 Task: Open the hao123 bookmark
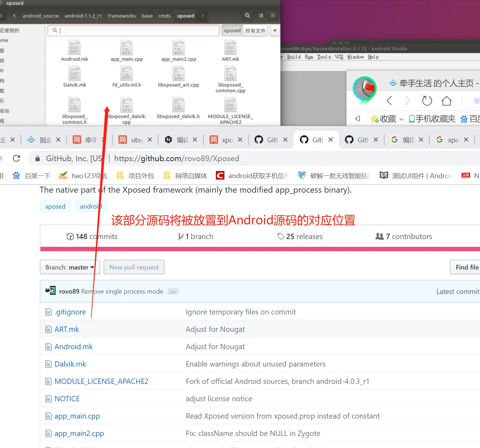point(83,176)
